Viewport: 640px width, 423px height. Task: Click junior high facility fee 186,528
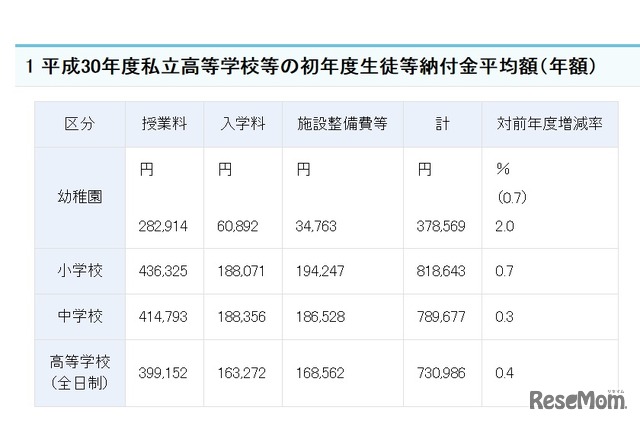point(320,317)
